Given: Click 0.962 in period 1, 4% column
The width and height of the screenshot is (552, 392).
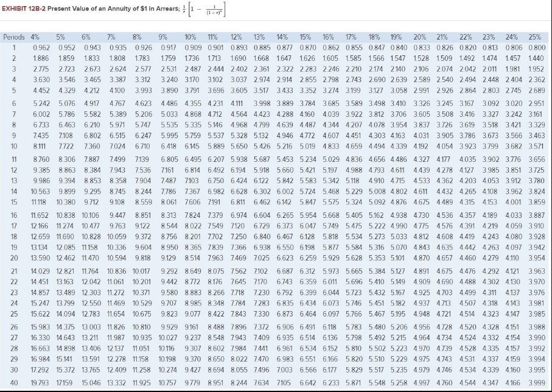Looking at the screenshot, I should 41,47.
